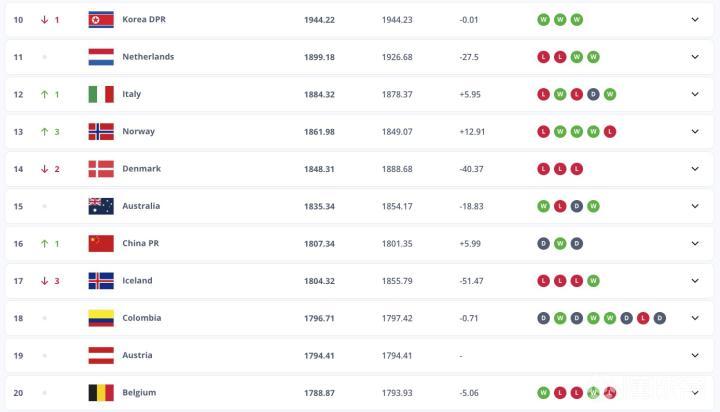
Task: Expand the Italy row chevron
Action: 695,94
